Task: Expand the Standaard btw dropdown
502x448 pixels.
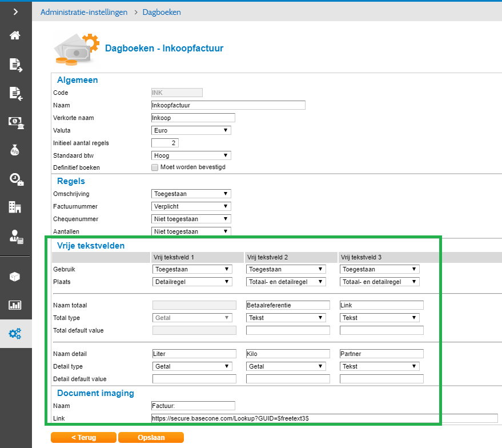Action: coord(191,155)
